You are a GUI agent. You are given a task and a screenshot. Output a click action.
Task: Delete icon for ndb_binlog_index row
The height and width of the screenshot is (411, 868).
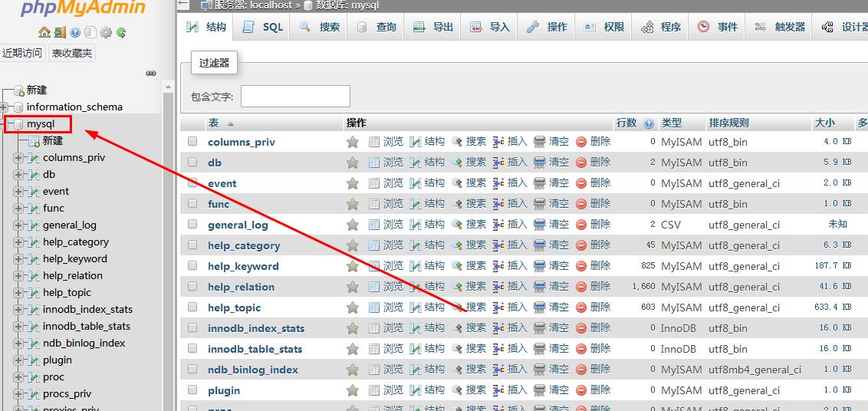581,369
